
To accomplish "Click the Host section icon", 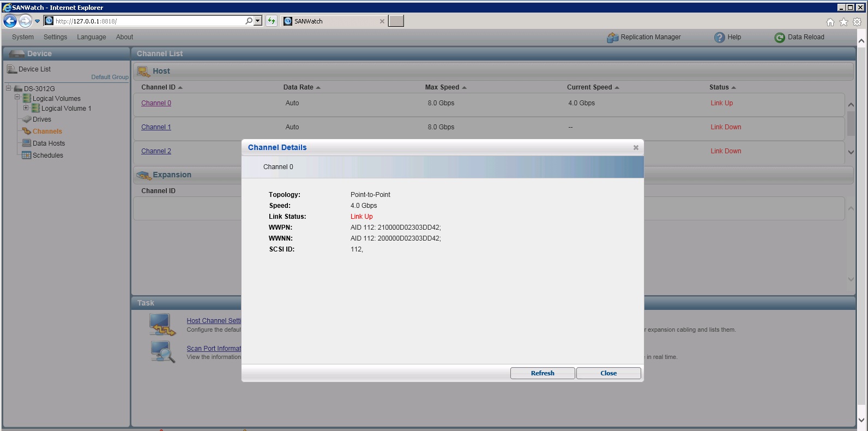I will pyautogui.click(x=143, y=71).
